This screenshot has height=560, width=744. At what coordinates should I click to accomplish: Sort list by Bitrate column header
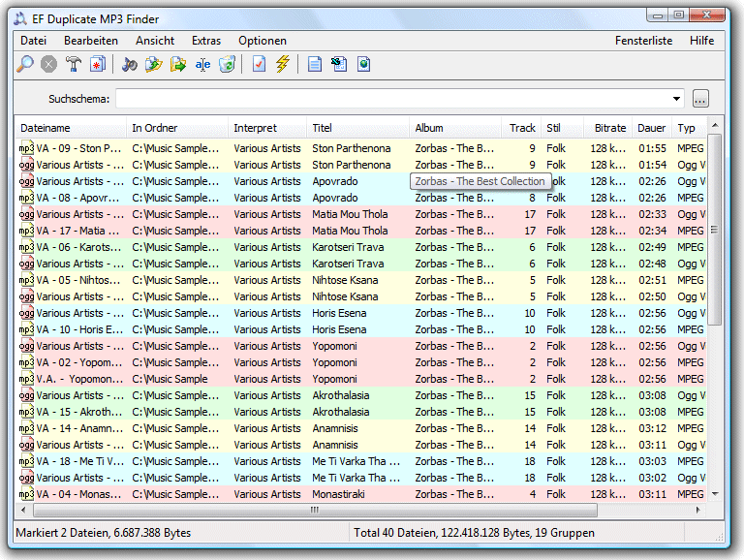coord(610,128)
